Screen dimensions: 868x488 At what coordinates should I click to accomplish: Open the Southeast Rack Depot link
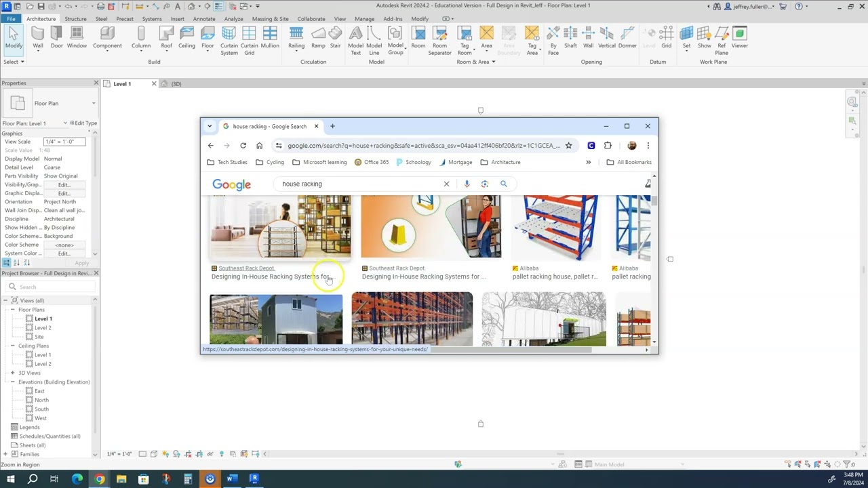pyautogui.click(x=246, y=268)
